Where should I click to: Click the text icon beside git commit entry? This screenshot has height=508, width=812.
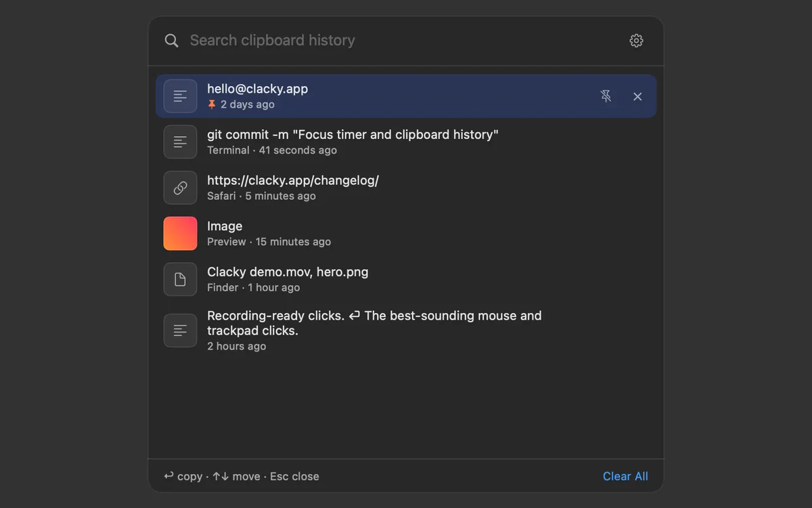click(x=180, y=142)
